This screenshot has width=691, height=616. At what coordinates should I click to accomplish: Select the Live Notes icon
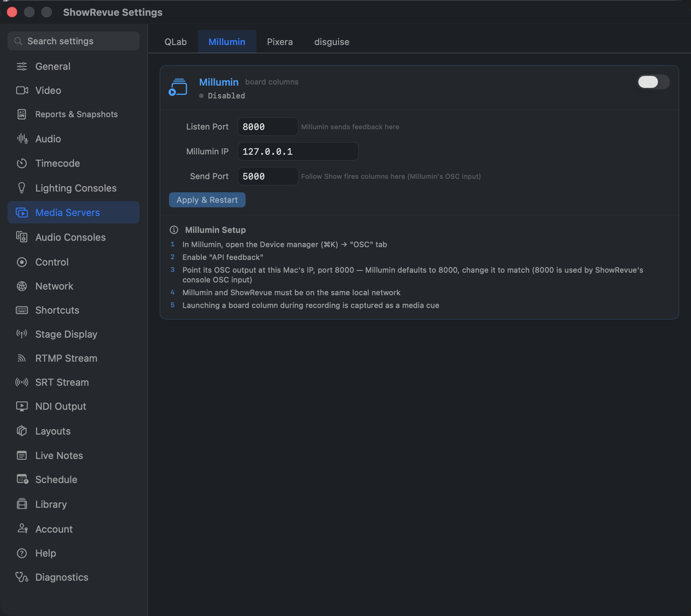click(22, 455)
